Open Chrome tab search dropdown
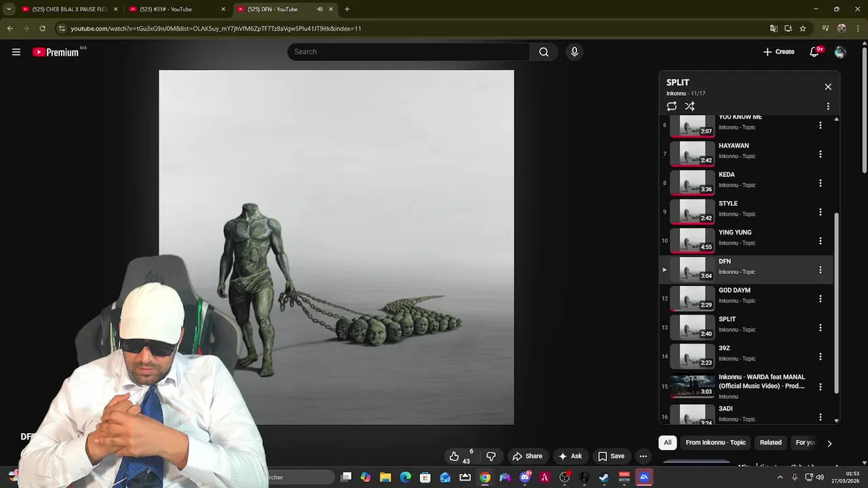This screenshot has width=868, height=488. pyautogui.click(x=9, y=9)
